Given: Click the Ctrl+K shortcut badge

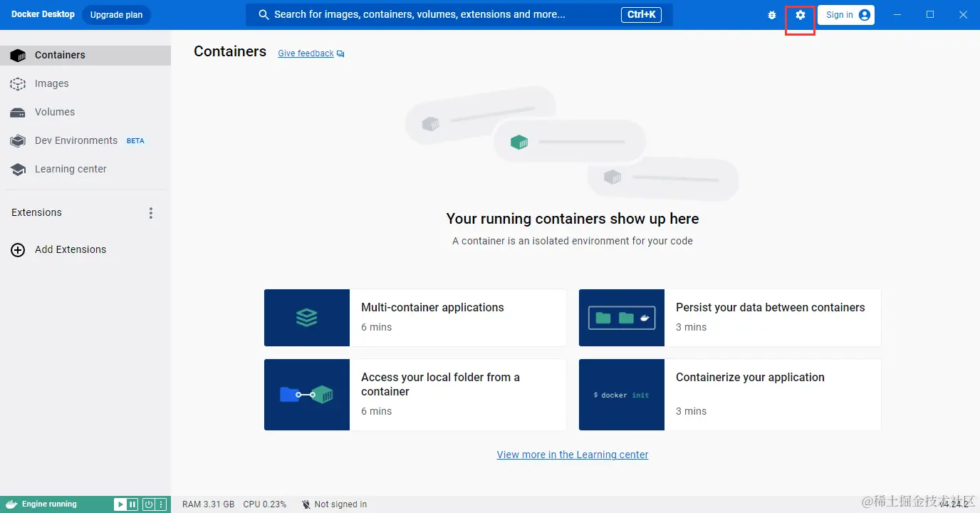Looking at the screenshot, I should tap(641, 15).
